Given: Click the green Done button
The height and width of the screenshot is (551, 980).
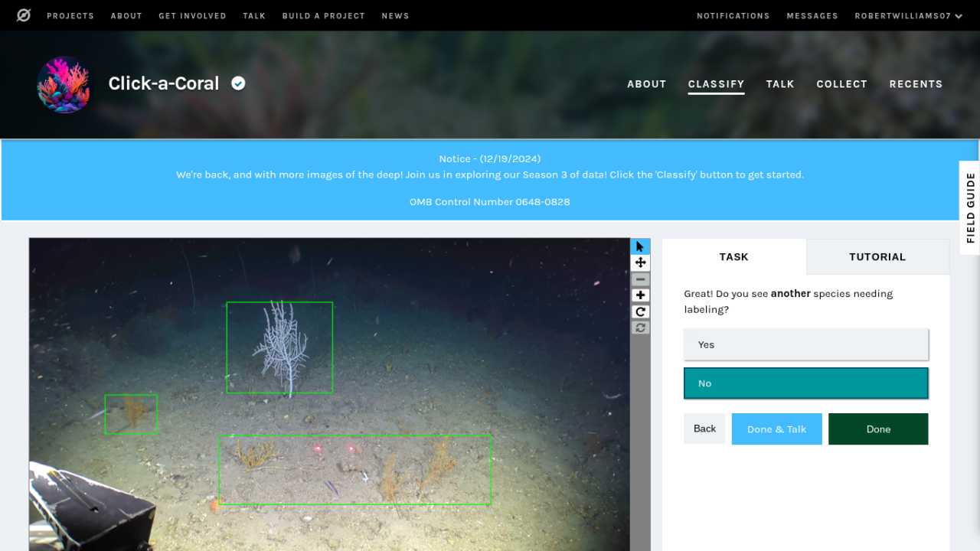Looking at the screenshot, I should coord(878,429).
